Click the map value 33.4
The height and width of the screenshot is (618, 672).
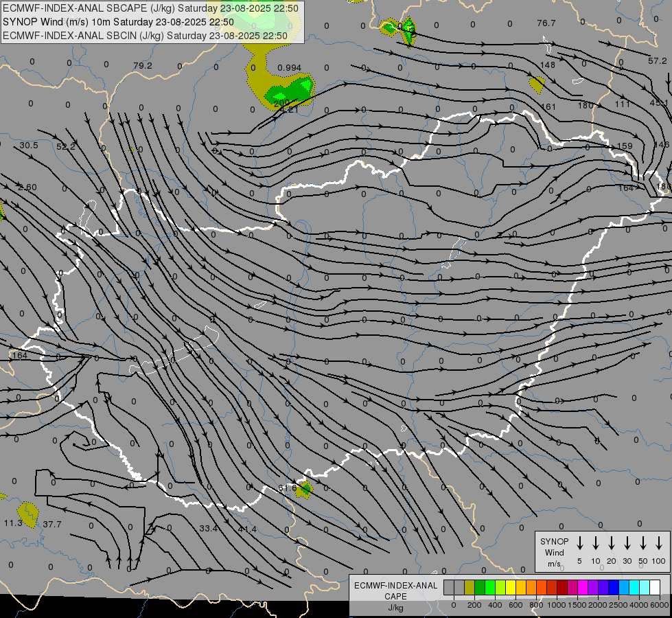click(208, 529)
